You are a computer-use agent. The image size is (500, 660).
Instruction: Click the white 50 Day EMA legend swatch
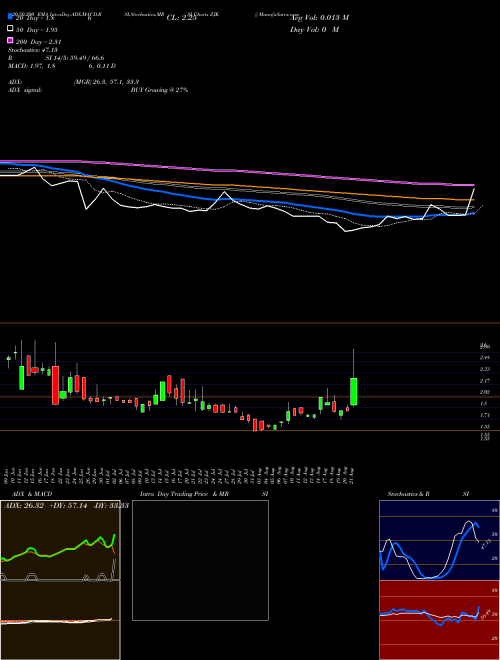pos(11,29)
